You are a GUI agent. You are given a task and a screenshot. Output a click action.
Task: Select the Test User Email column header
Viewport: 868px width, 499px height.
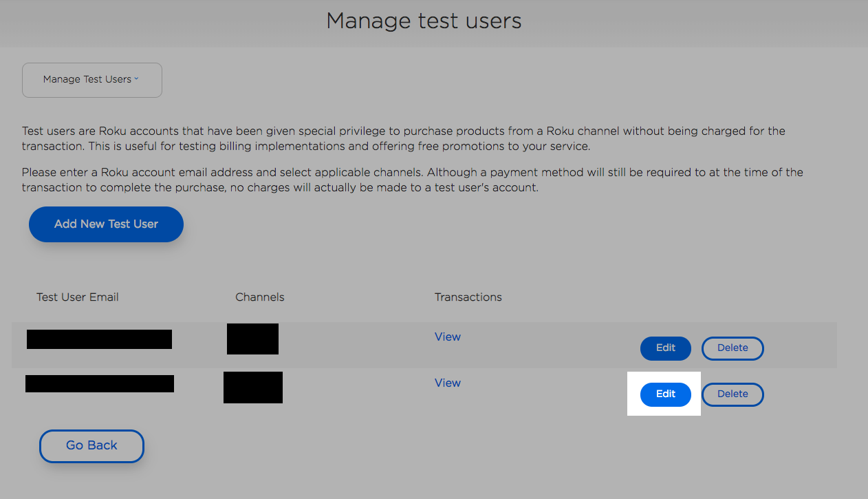pyautogui.click(x=78, y=297)
